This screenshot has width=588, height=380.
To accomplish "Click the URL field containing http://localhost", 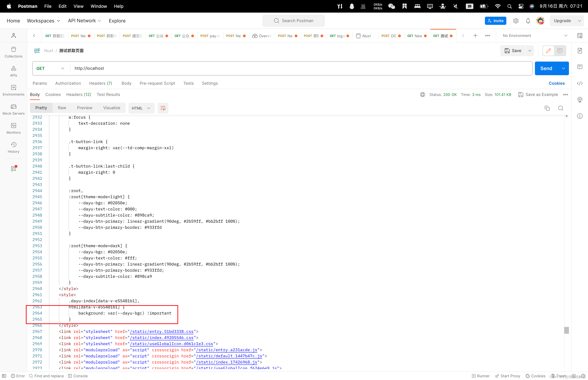I will 173,68.
